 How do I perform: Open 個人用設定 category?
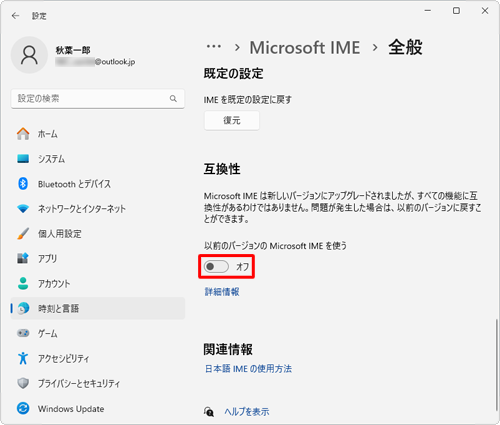(x=98, y=234)
